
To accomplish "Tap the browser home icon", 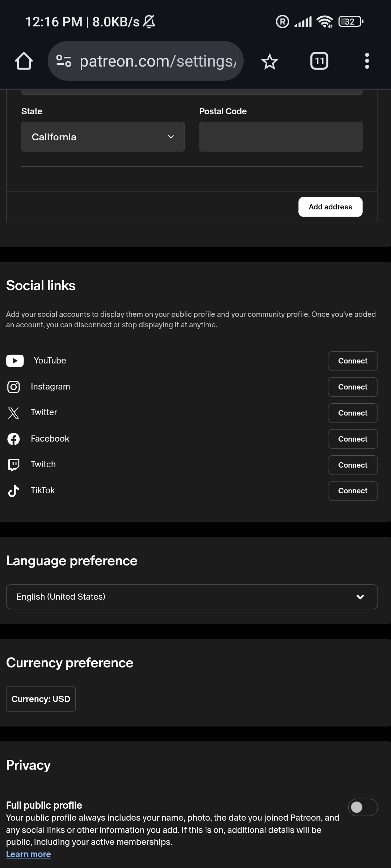I will click(24, 61).
